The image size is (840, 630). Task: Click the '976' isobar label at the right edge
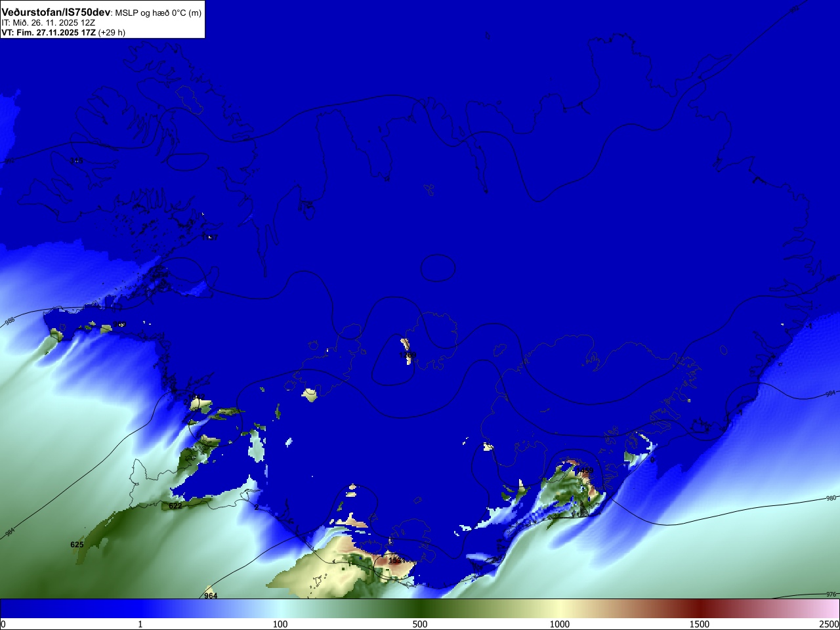pos(831,595)
